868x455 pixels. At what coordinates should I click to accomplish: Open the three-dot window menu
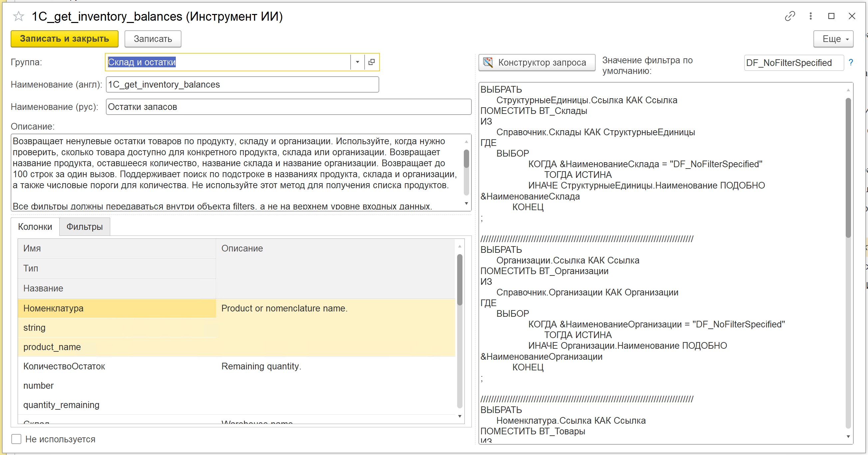coord(811,16)
